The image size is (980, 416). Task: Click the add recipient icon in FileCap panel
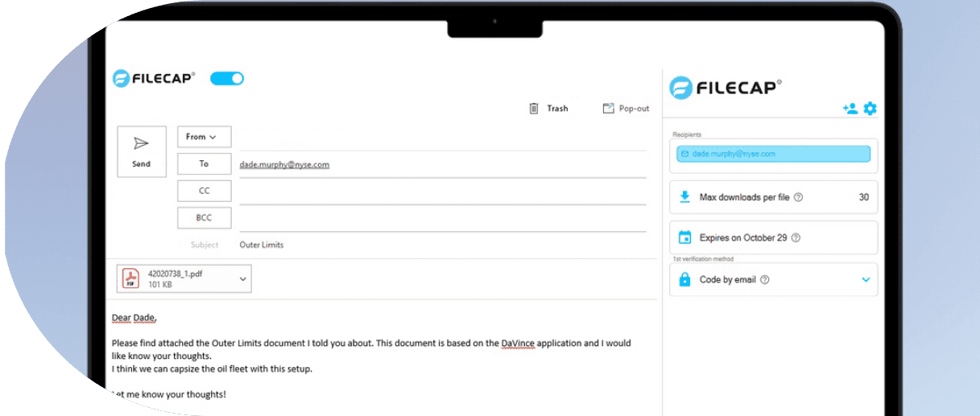850,109
